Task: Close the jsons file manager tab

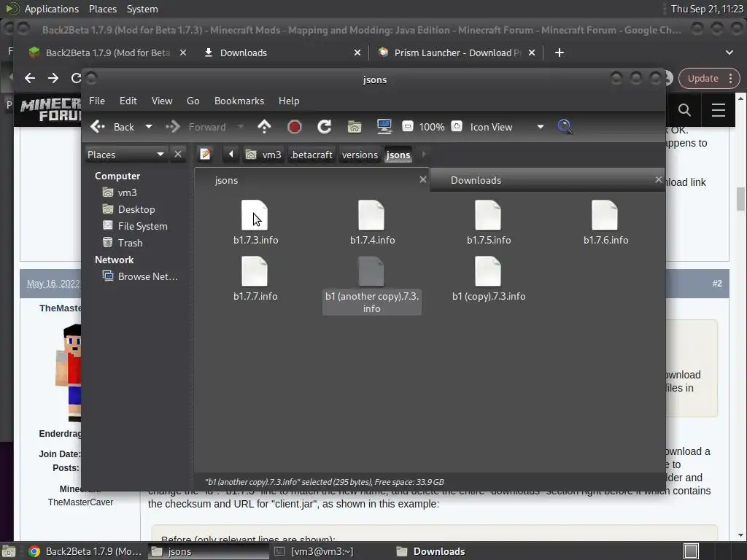Action: [x=422, y=179]
